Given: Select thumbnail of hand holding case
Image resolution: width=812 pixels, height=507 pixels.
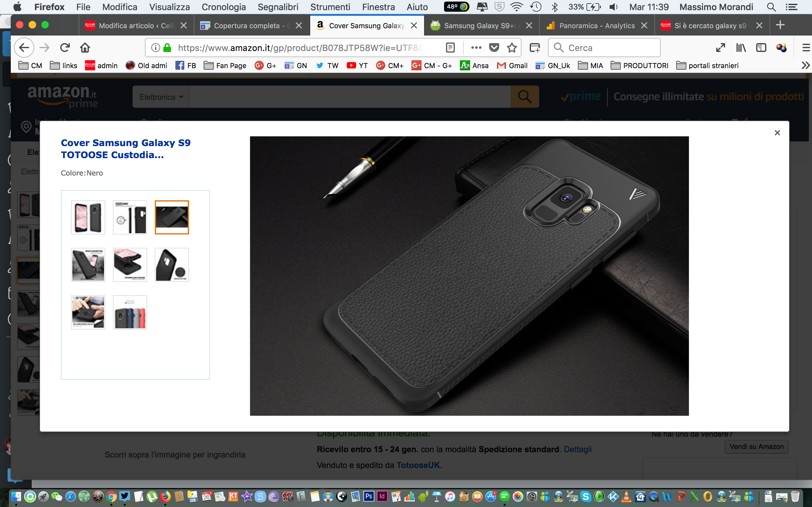Looking at the screenshot, I should [88, 312].
